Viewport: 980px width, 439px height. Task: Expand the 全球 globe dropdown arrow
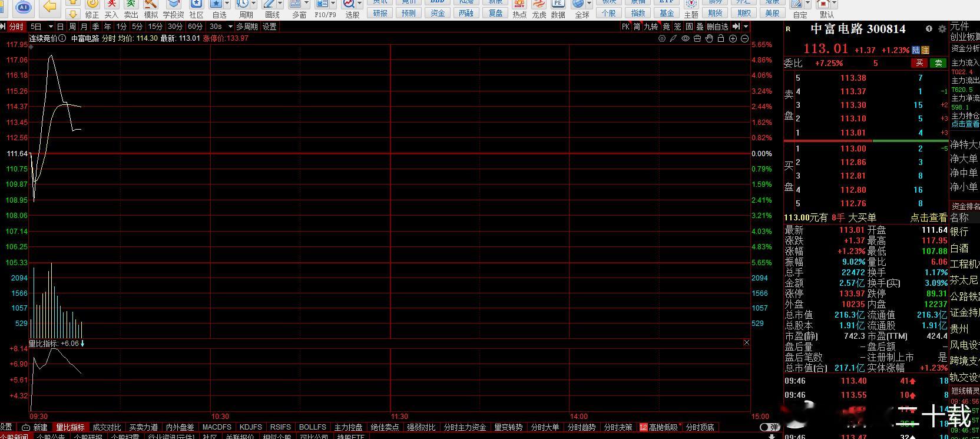pyautogui.click(x=590, y=4)
